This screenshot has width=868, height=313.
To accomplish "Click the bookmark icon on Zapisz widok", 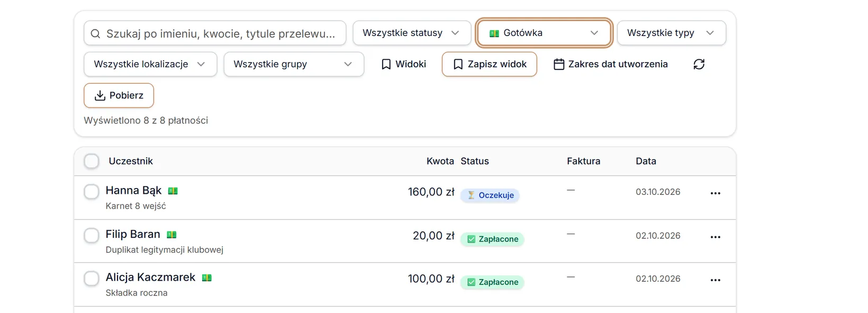I will coord(458,64).
